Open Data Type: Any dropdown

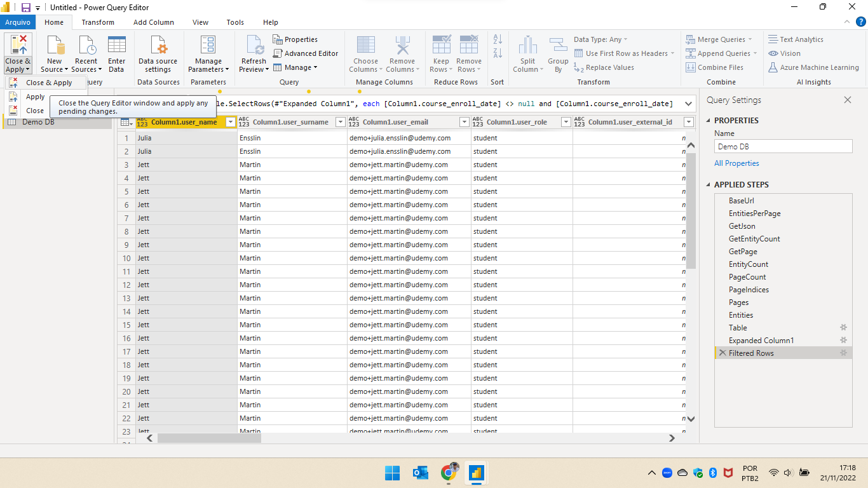[600, 39]
